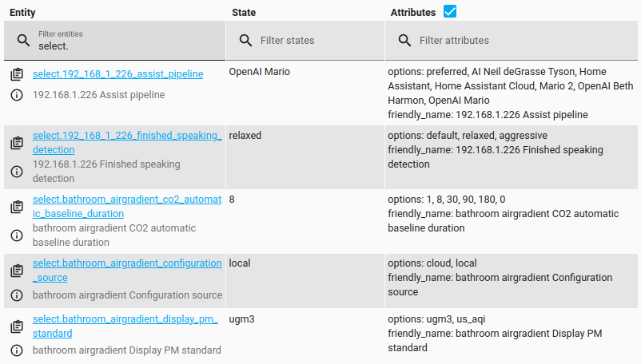
Task: Show info for airgradient Configuration source
Action: (17, 295)
